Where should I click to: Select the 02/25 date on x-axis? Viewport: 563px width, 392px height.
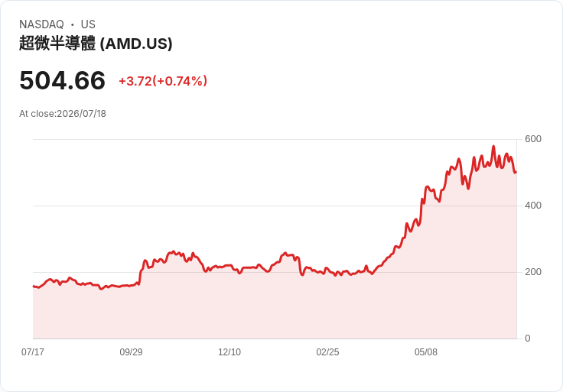click(327, 352)
